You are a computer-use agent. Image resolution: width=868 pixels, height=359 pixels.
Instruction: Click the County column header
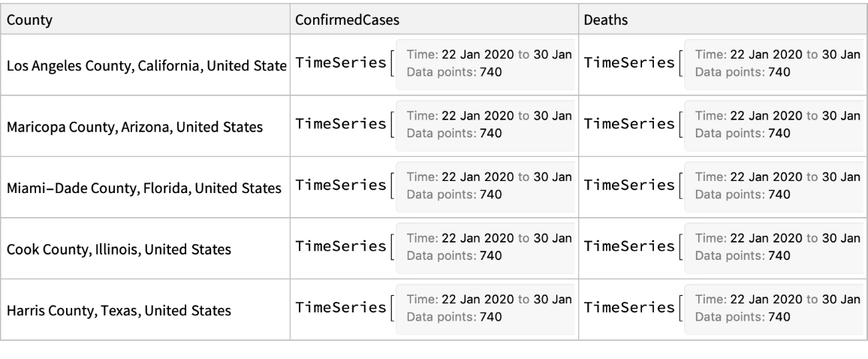coord(30,20)
